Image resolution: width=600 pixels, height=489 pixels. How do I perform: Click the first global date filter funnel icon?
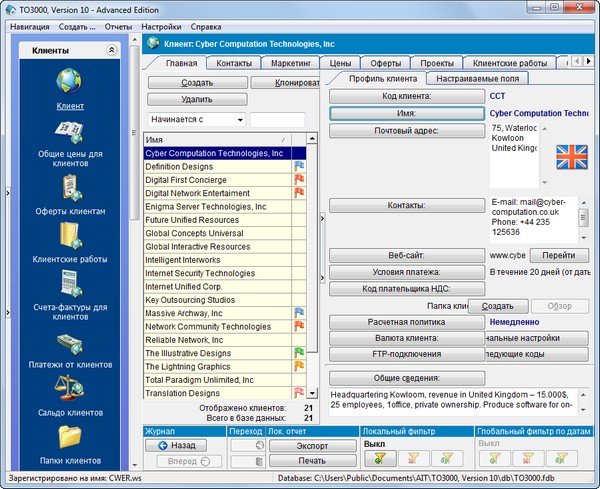[x=494, y=458]
